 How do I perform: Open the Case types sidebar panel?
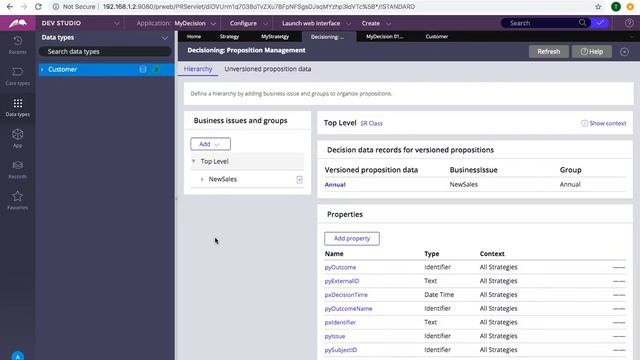(x=18, y=76)
